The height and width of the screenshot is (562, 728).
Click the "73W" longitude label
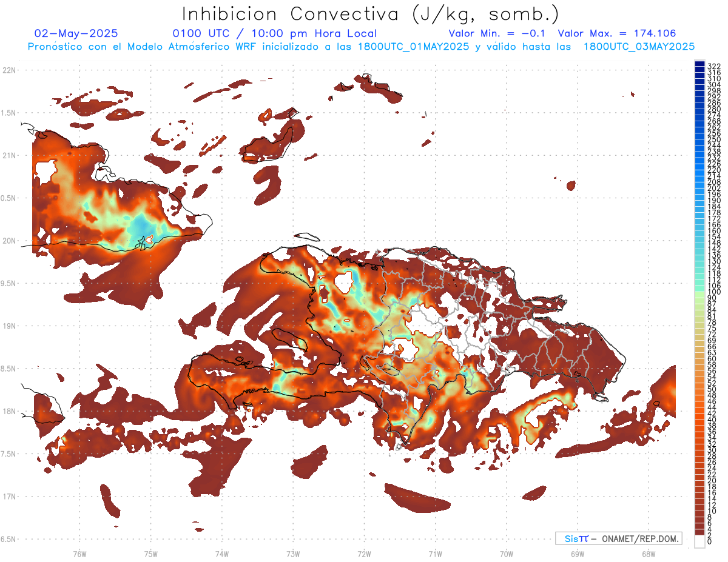click(293, 554)
